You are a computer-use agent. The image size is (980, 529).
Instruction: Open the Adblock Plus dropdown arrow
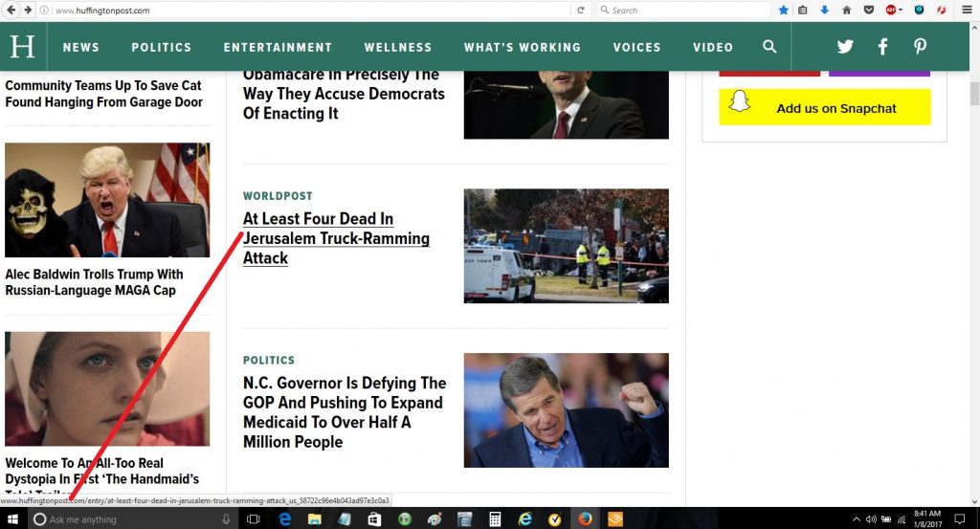coord(901,10)
